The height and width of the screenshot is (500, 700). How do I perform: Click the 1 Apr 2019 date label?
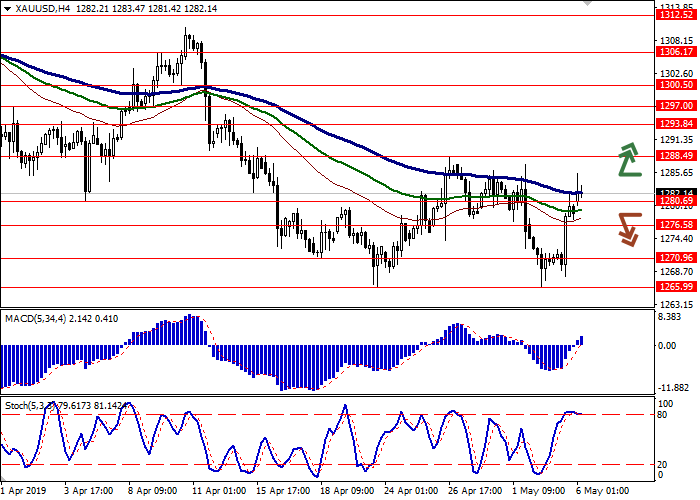[x=22, y=492]
